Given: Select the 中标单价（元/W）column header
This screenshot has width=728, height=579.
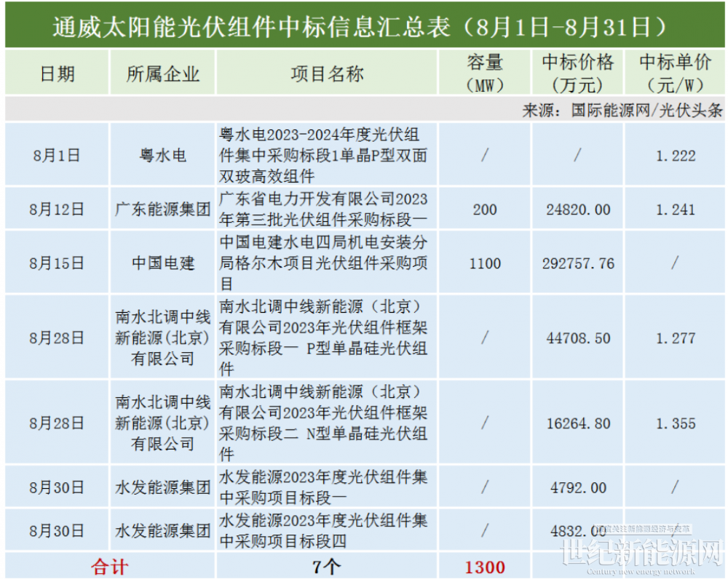Looking at the screenshot, I should 675,73.
